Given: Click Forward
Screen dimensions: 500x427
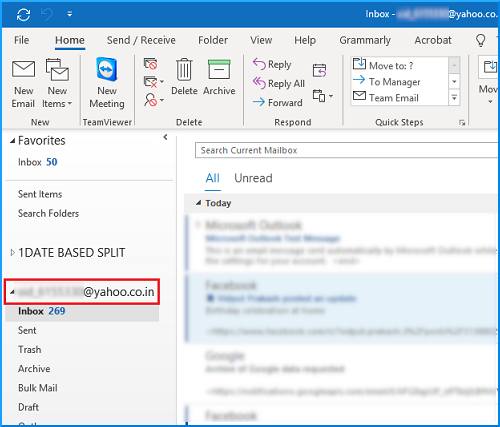Looking at the screenshot, I should click(277, 102).
